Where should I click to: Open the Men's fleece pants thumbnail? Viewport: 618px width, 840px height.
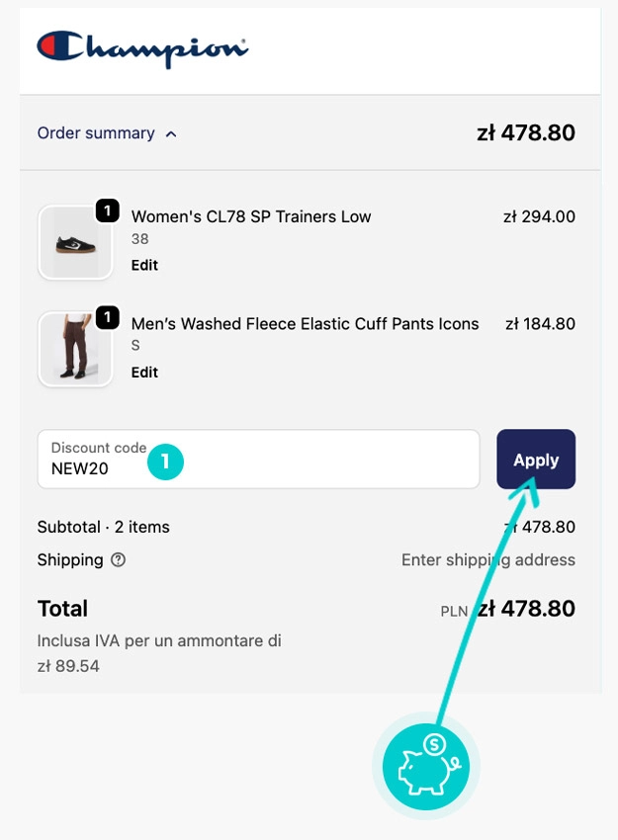(75, 349)
